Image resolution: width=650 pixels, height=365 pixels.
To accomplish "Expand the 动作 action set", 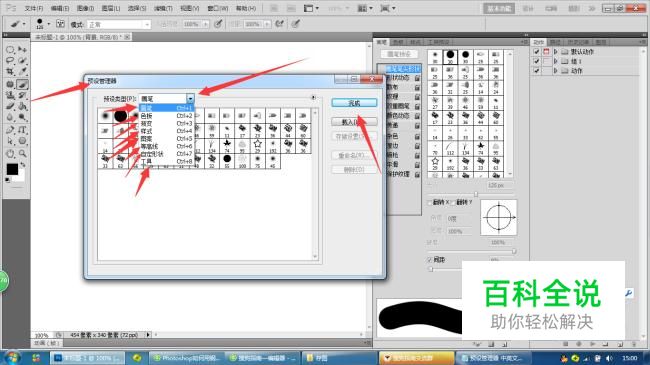I will pyautogui.click(x=556, y=71).
